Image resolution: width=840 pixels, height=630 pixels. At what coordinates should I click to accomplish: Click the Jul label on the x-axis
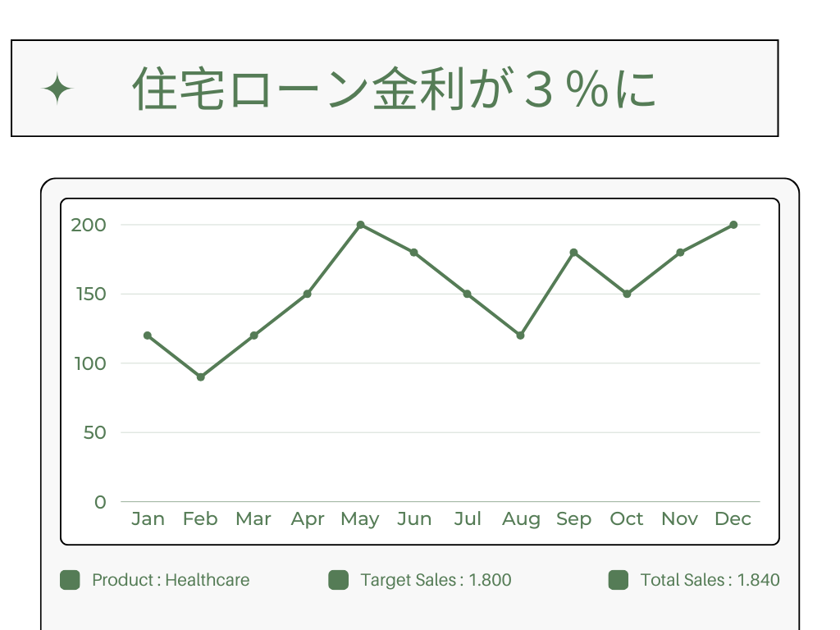coord(468,519)
